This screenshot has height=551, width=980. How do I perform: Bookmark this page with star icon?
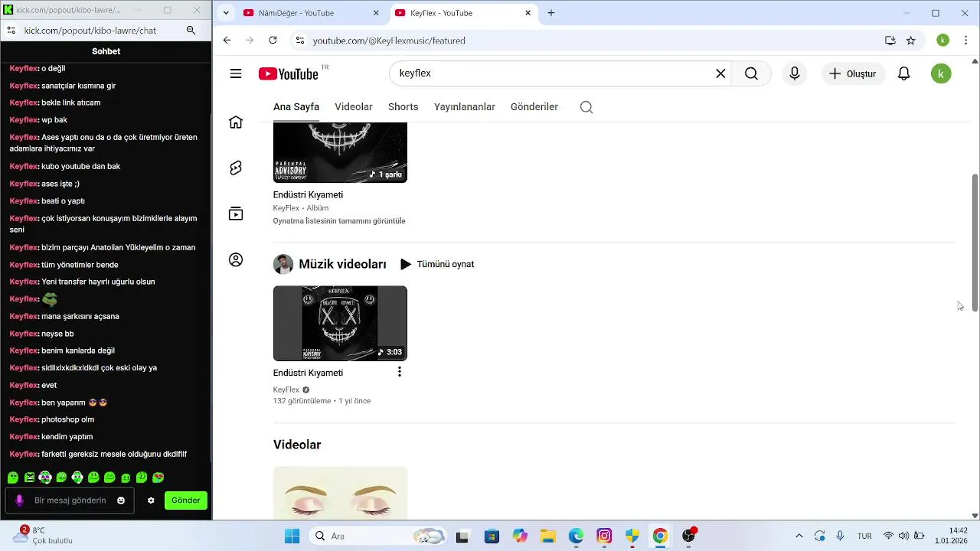click(x=911, y=41)
